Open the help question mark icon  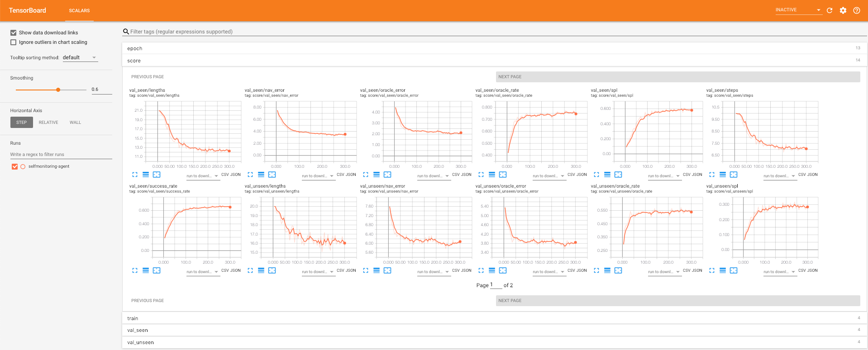tap(857, 10)
